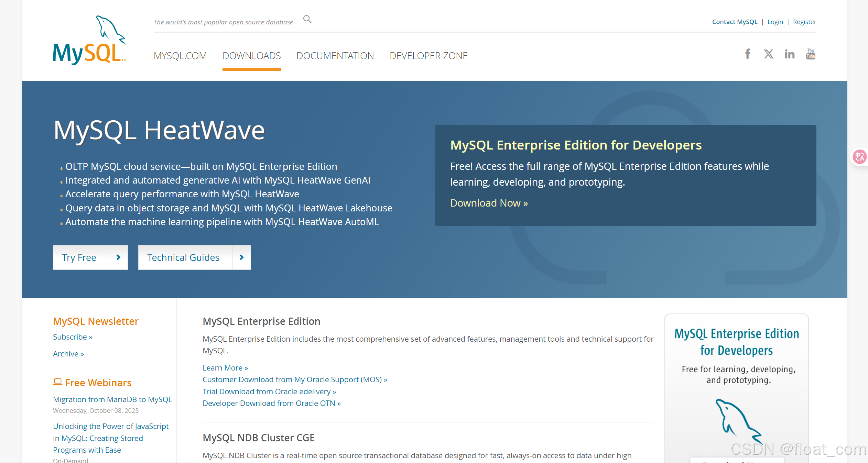
Task: Open the newsletter Archive link
Action: 68,354
